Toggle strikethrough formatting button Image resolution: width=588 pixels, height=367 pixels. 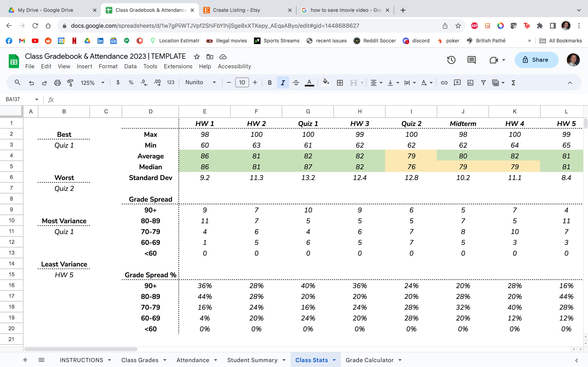(296, 83)
